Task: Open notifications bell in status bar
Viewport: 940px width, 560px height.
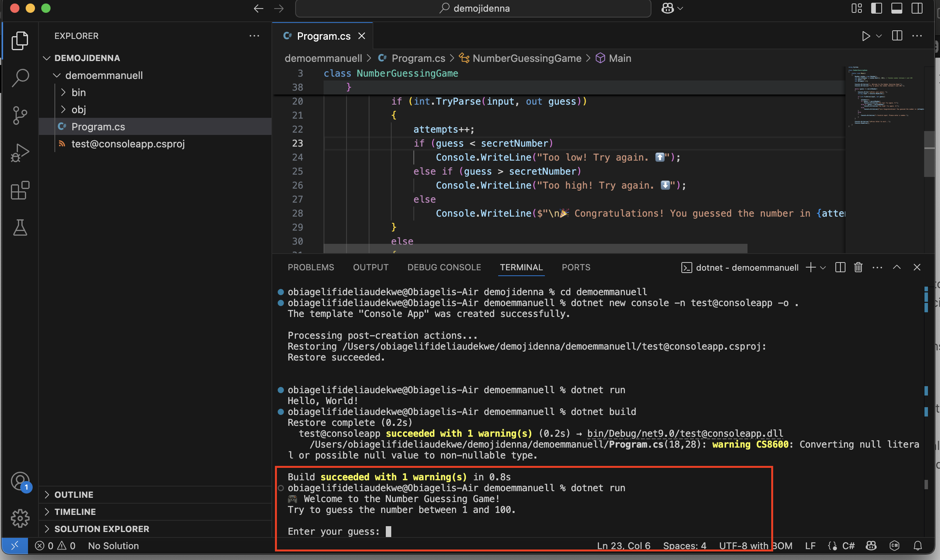Action: 918,546
